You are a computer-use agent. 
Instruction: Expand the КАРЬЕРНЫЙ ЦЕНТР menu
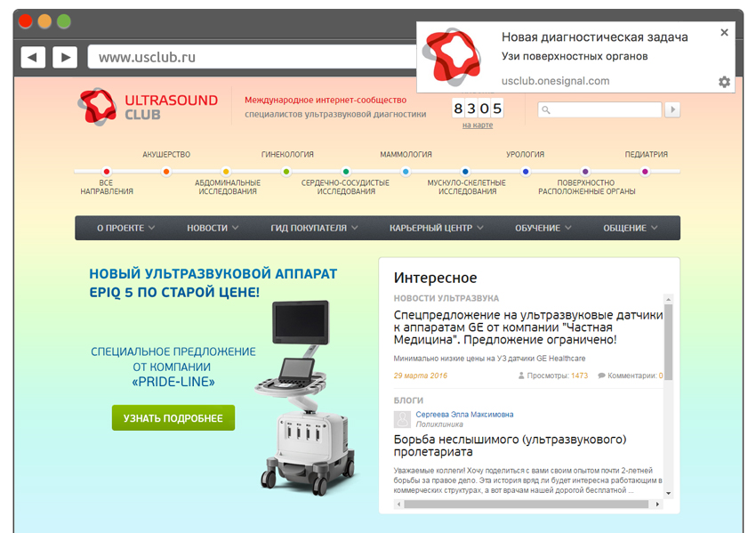click(437, 228)
